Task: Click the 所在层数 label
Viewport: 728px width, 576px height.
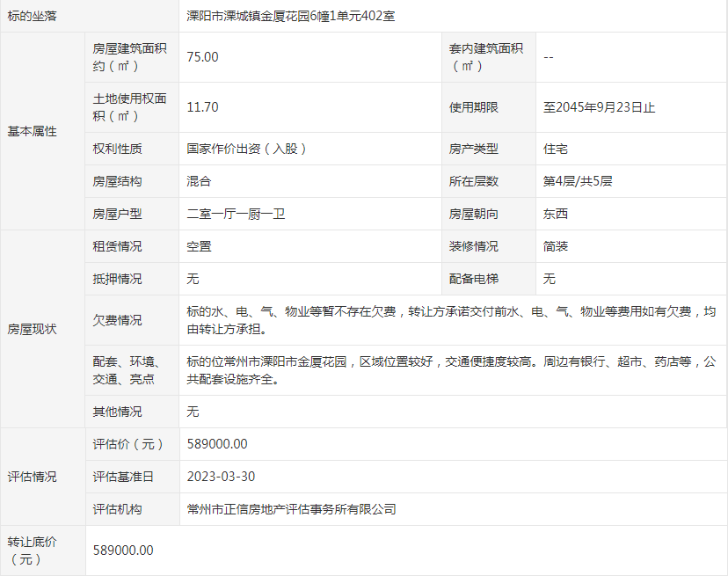Action: pyautogui.click(x=474, y=181)
